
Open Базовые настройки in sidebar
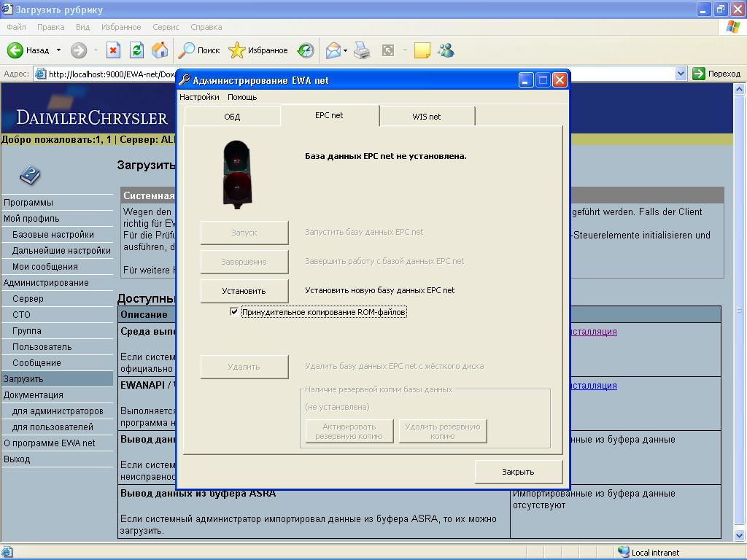[53, 235]
